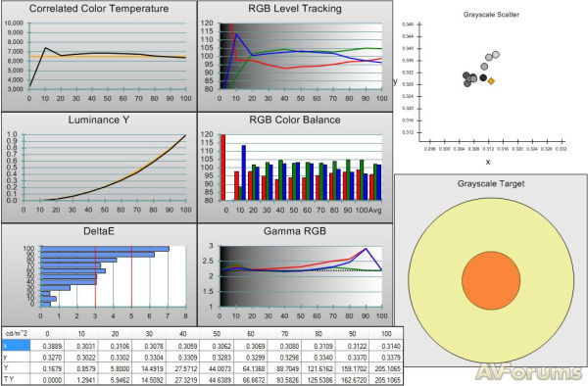Viewport: 588px width, 386px height.
Task: Click the orange center circle of Grayscale Target
Action: click(491, 281)
